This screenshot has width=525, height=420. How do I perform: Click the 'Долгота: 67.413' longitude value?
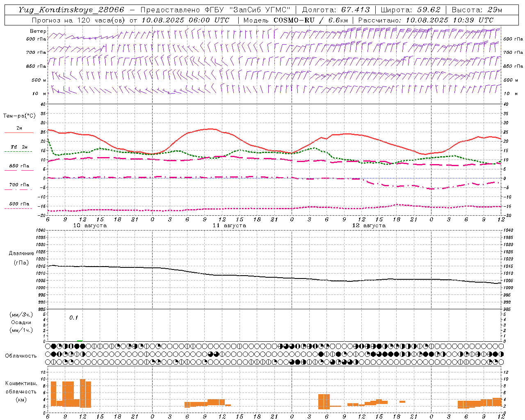tap(336, 10)
